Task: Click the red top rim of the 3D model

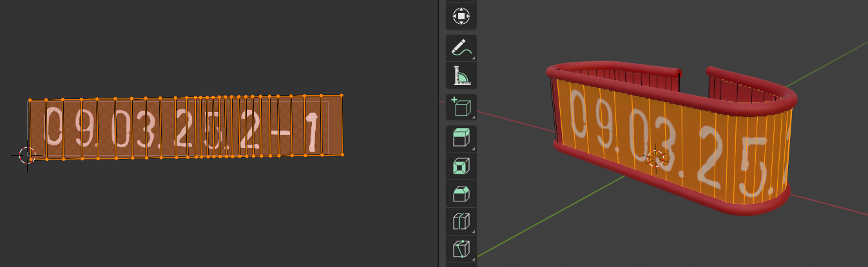Action: pos(612,66)
